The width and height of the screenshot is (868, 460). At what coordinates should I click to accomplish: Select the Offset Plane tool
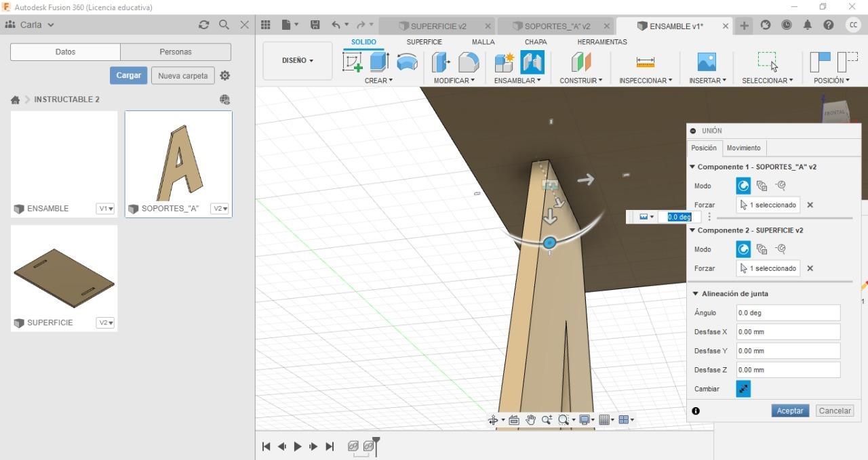point(581,62)
